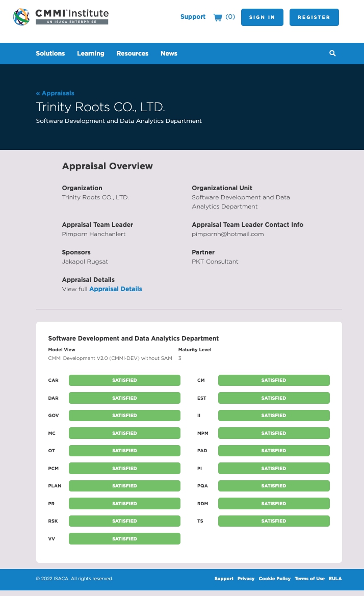Click the CAR Satisfied status bar

click(124, 380)
